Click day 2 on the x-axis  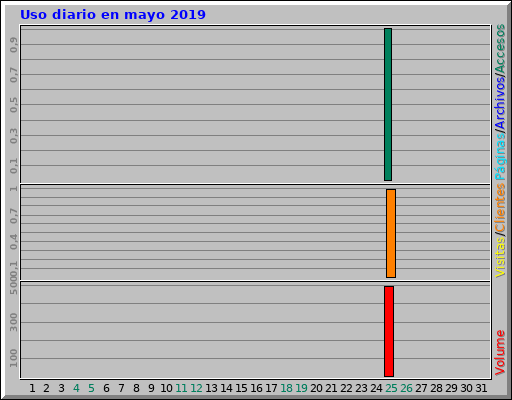pyautogui.click(x=46, y=388)
